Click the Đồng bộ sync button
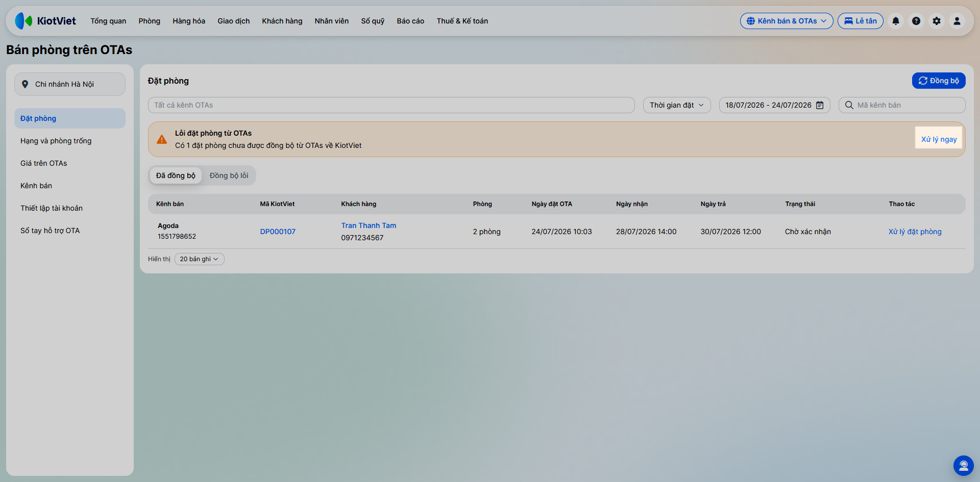This screenshot has height=482, width=980. [939, 81]
